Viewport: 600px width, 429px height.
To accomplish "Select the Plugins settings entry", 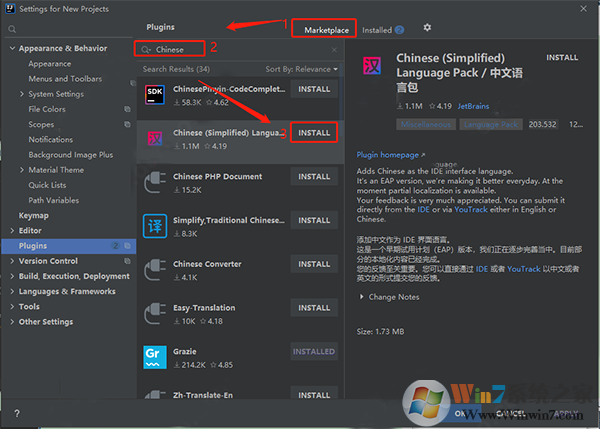I will click(69, 246).
